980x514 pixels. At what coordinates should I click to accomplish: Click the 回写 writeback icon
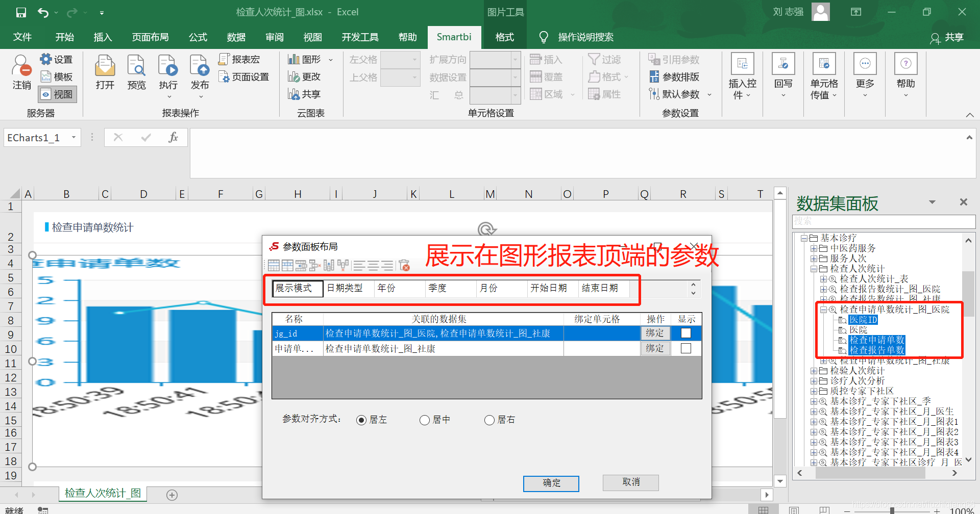click(783, 64)
